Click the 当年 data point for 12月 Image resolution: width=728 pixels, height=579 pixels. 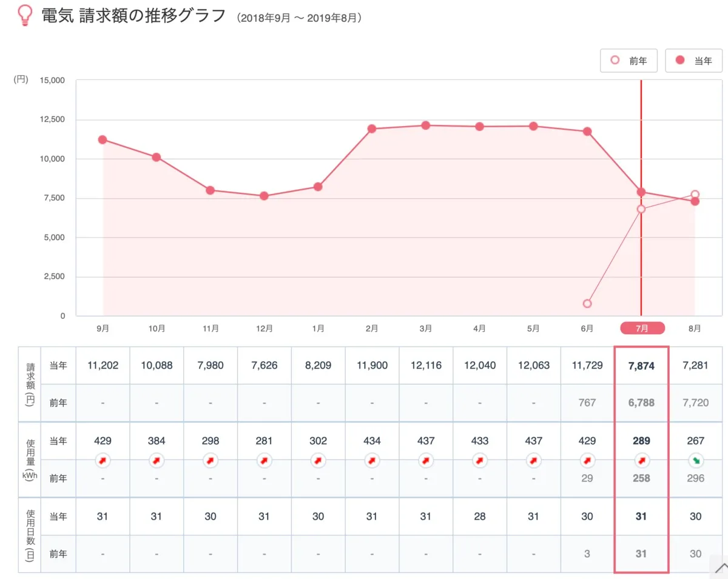[265, 196]
